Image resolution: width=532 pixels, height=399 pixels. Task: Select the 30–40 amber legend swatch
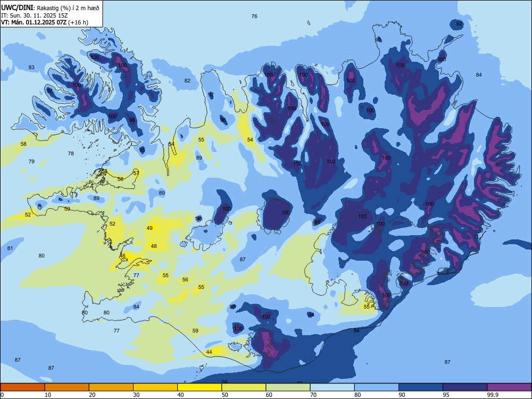coord(155,387)
